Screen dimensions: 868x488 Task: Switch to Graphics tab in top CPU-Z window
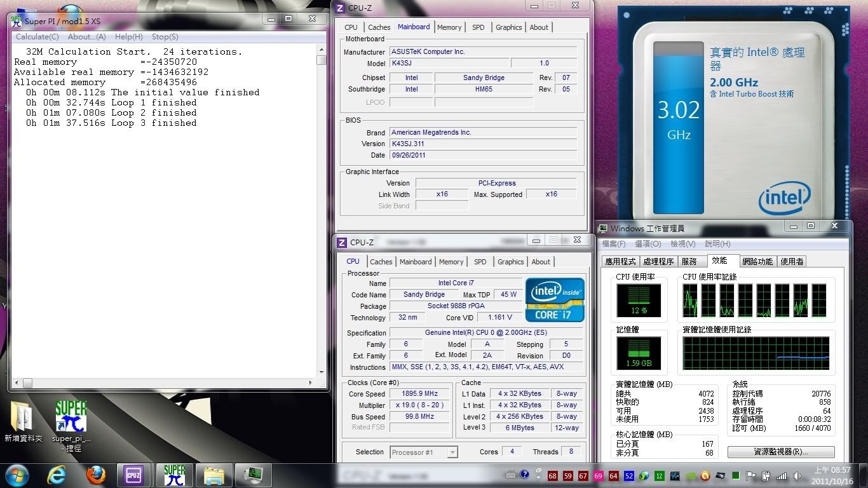tap(509, 27)
